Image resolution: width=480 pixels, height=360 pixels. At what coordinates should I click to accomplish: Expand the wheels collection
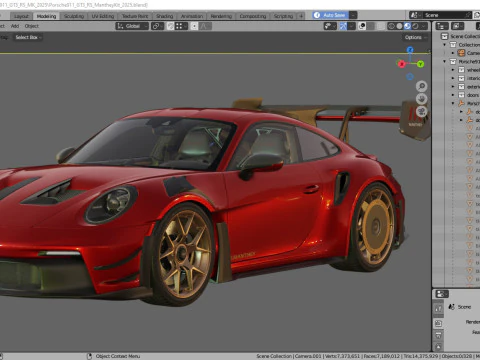point(453,70)
